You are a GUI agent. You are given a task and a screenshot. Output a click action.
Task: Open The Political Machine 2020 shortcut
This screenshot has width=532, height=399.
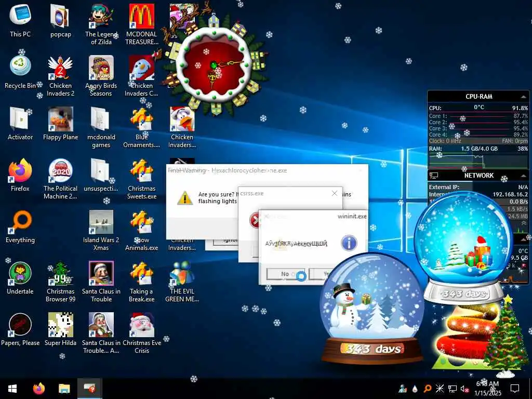click(60, 179)
